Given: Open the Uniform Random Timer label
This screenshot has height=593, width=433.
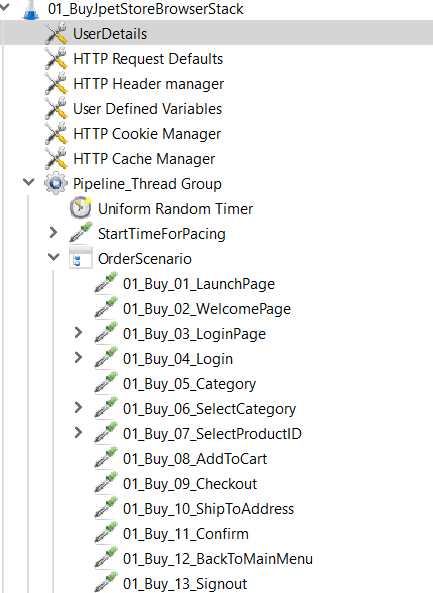Looking at the screenshot, I should tap(175, 209).
